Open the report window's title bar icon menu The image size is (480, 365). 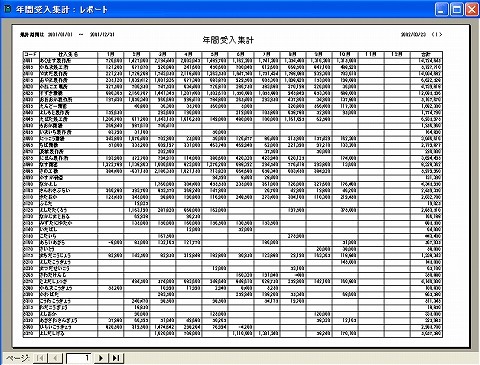click(x=7, y=9)
